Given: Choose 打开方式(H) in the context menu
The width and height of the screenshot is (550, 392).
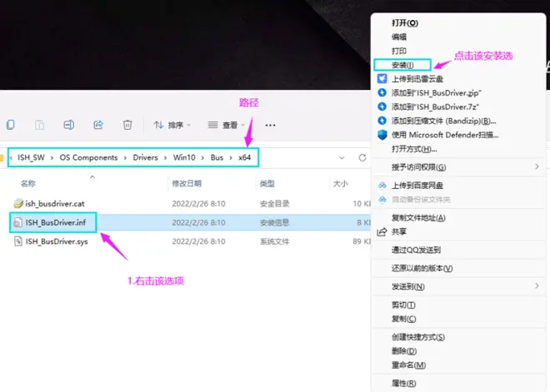Looking at the screenshot, I should pyautogui.click(x=414, y=149).
